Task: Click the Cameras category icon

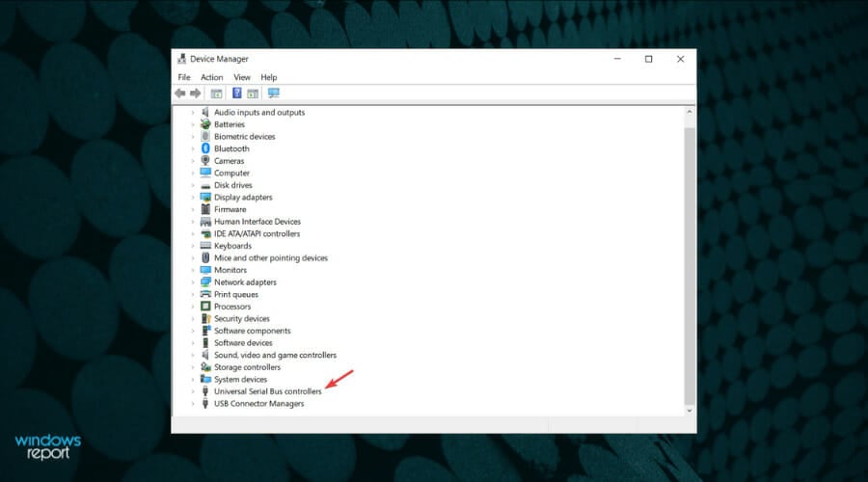Action: point(205,160)
